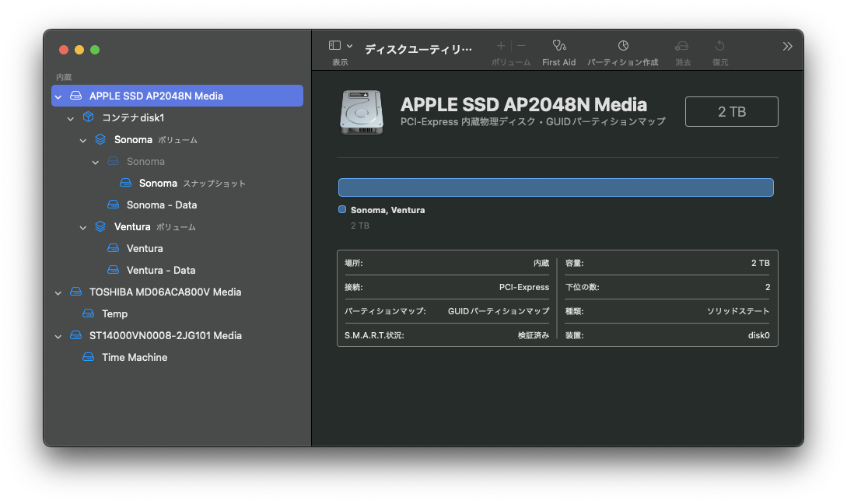Click the sidebar view toggle icon
The image size is (847, 504).
pos(335,46)
